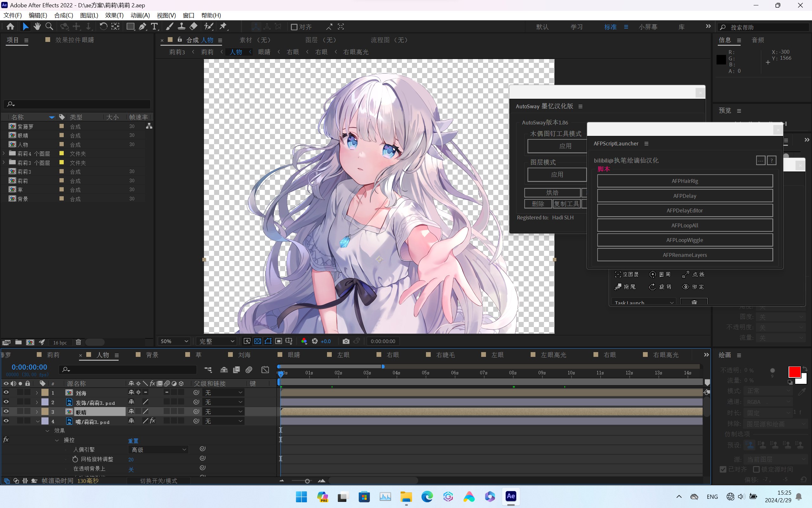812x508 pixels.
Task: Hide the 嘴/莉莉3.psd layer
Action: (6, 421)
